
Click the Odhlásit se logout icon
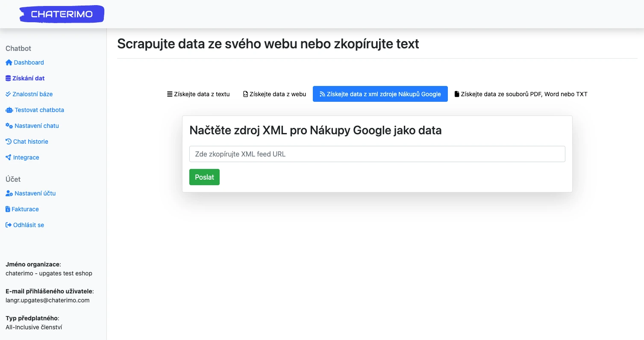click(9, 225)
